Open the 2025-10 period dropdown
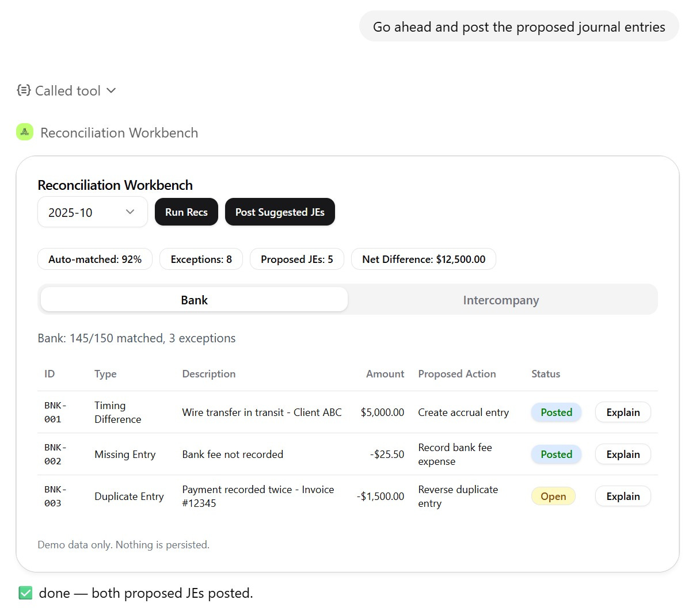 tap(93, 212)
